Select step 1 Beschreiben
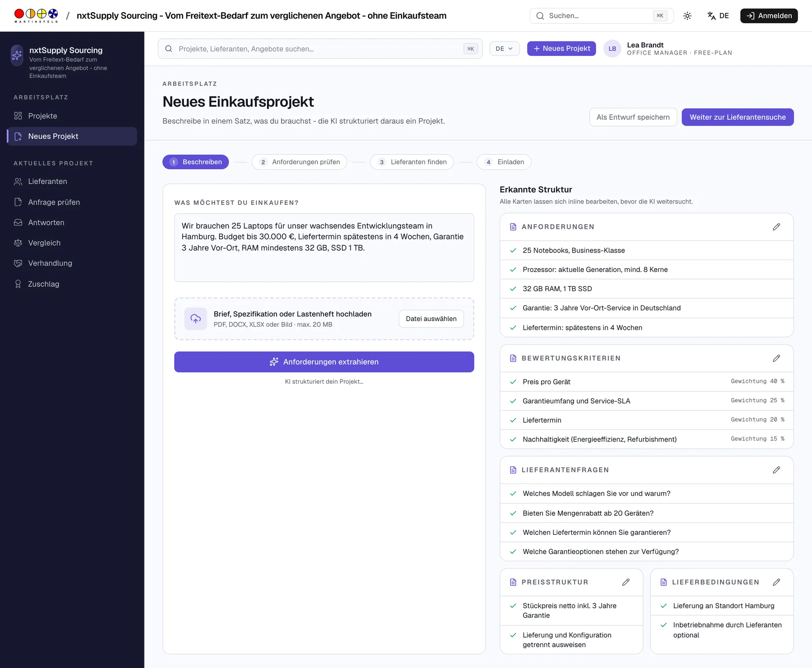 pos(195,162)
